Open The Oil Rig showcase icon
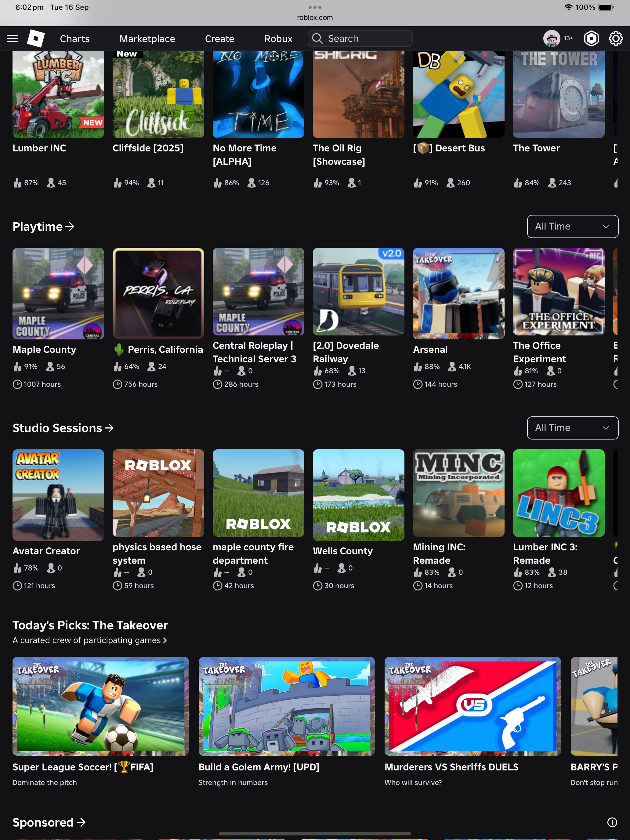The image size is (630, 840). tap(358, 94)
